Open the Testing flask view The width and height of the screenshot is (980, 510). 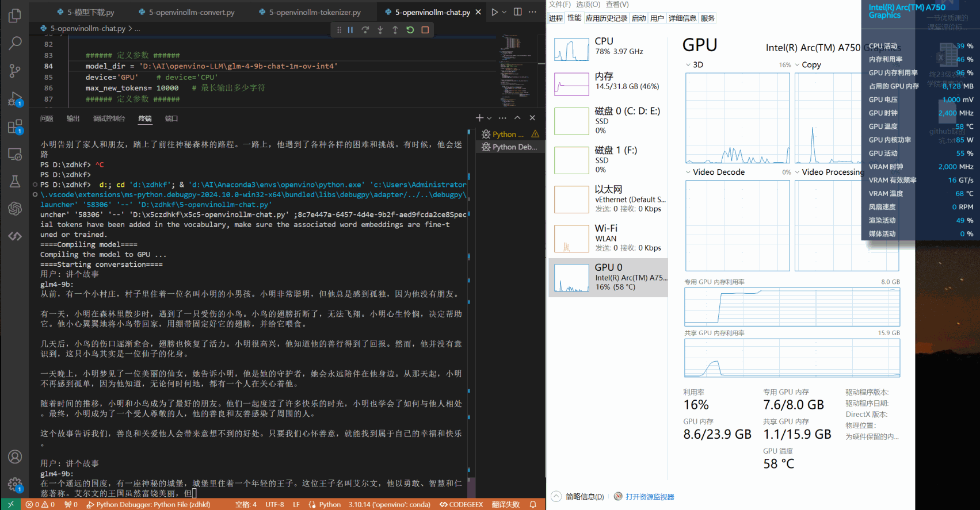[x=15, y=182]
